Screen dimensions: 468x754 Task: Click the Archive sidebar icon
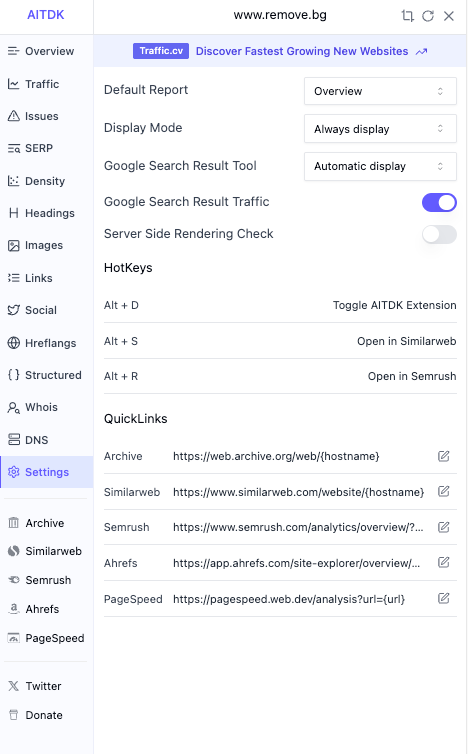[13, 523]
